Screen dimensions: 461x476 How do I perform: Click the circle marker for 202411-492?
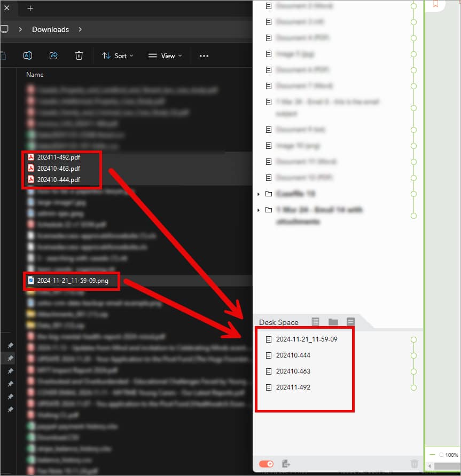tap(413, 387)
